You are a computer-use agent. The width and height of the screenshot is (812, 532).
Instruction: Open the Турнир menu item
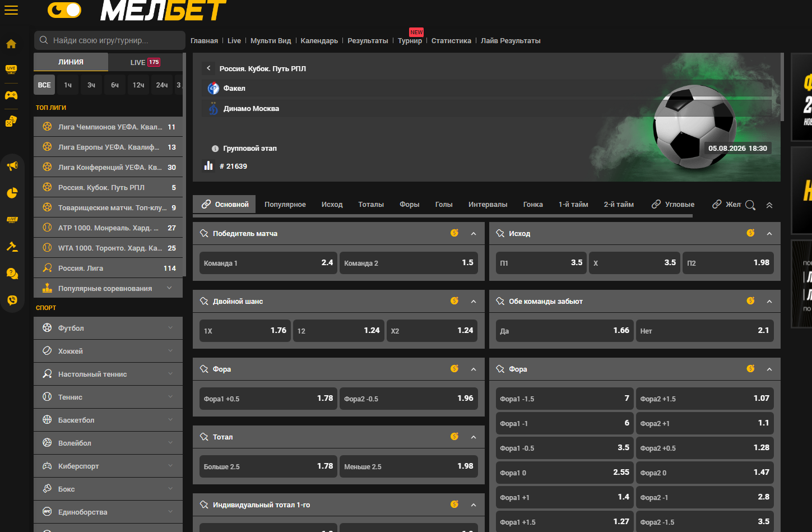(x=410, y=41)
